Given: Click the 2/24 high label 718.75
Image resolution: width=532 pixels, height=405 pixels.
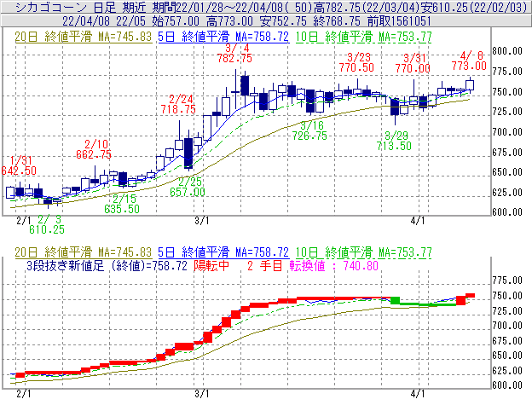Looking at the screenshot, I should coord(178,109).
